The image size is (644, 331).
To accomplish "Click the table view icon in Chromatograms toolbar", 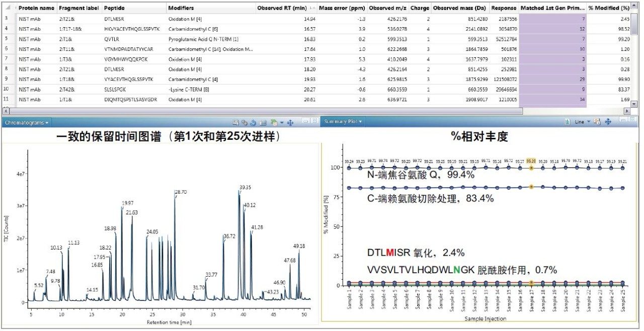I will 263,122.
